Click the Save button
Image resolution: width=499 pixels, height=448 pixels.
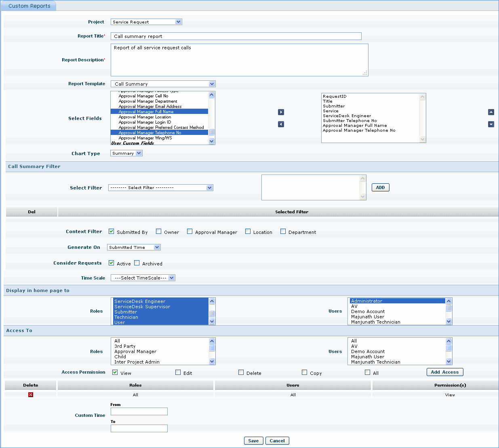tap(253, 440)
